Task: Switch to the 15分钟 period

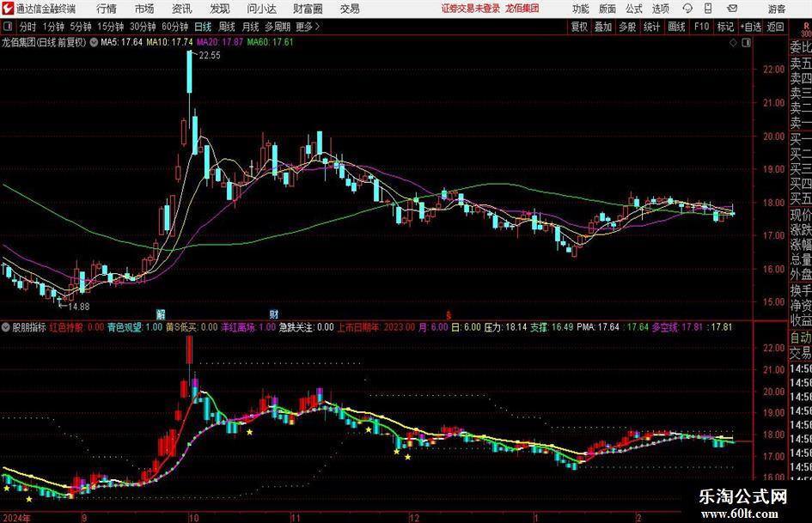Action: coord(110,27)
